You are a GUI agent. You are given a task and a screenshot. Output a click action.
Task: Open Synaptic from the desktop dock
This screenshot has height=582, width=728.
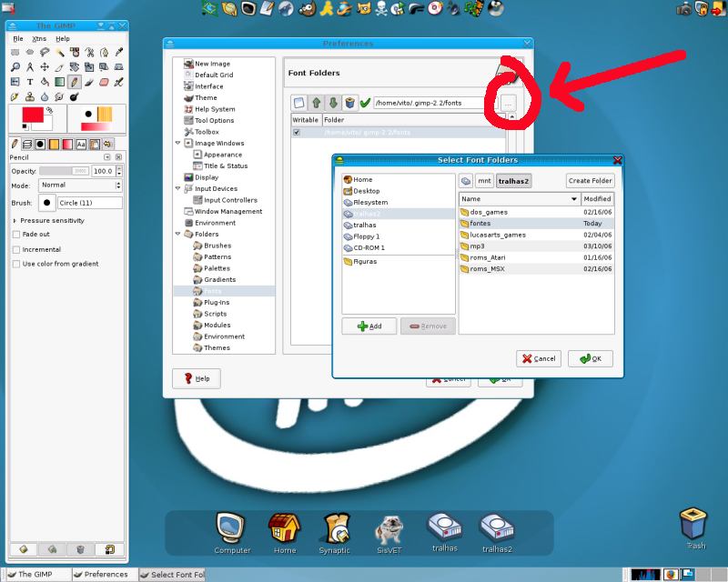click(335, 533)
